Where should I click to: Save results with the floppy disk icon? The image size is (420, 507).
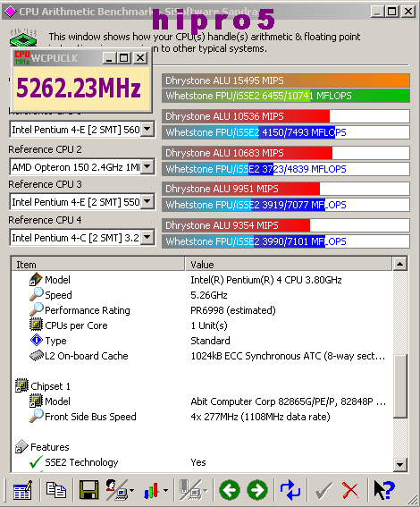(88, 490)
